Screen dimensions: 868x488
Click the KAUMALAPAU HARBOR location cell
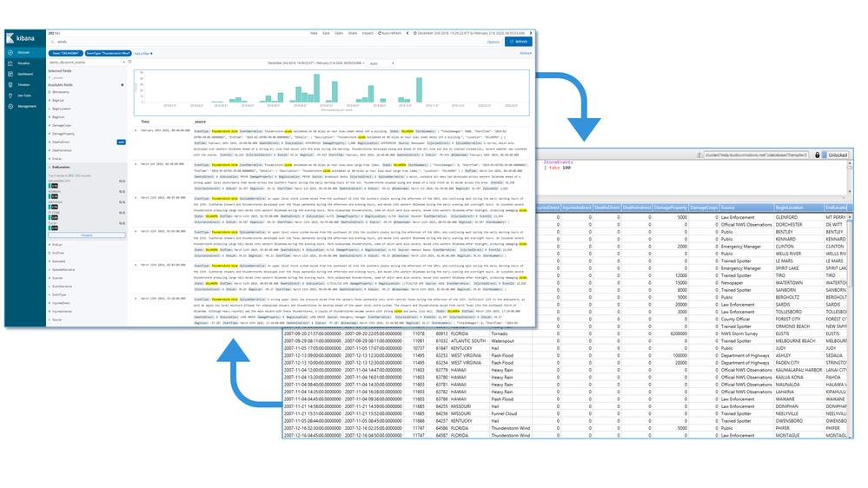point(798,370)
